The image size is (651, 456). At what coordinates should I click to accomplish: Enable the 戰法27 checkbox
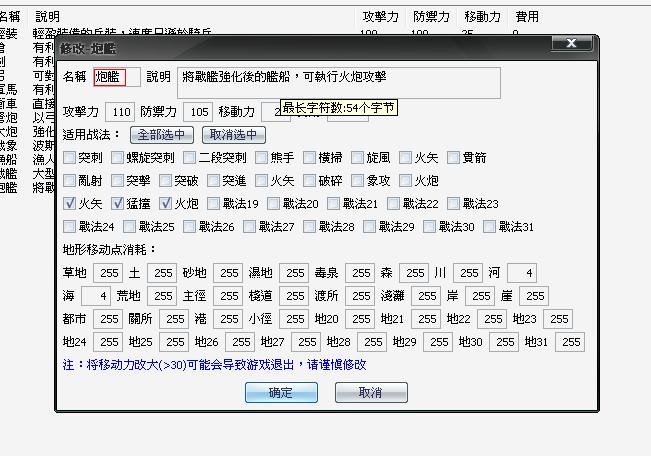pyautogui.click(x=250, y=226)
